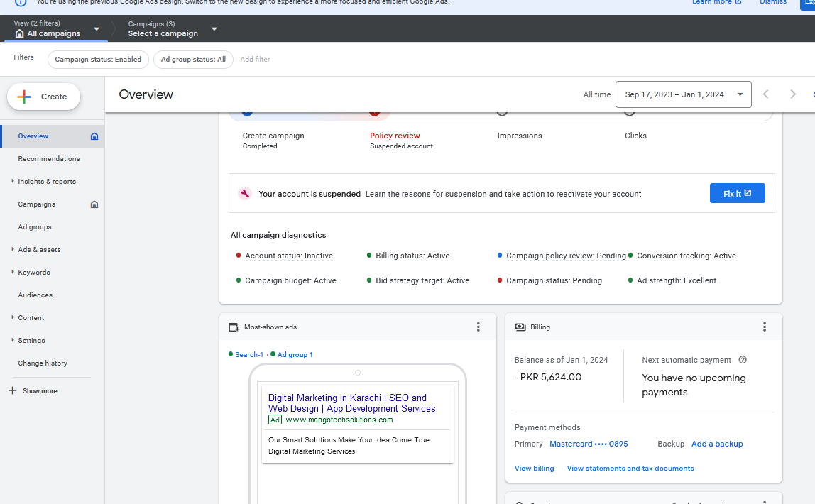Click the Most-shown ads card icon
The image size is (815, 504).
click(x=234, y=327)
